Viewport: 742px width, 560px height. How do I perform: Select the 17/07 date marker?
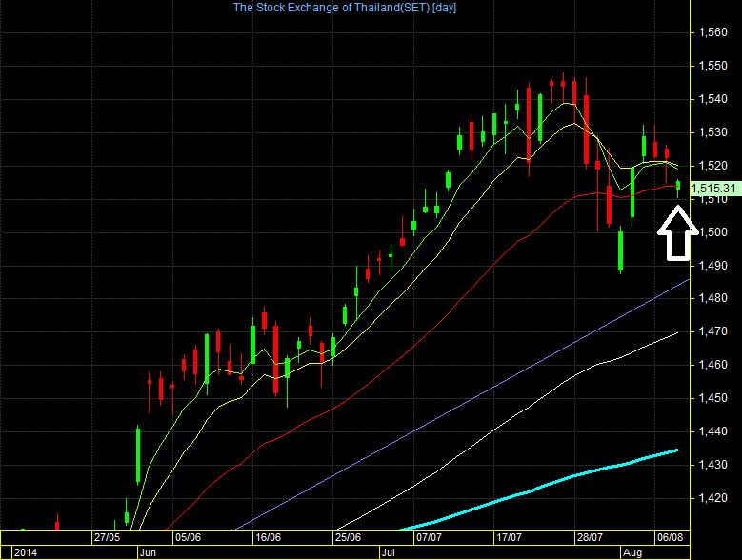509,537
